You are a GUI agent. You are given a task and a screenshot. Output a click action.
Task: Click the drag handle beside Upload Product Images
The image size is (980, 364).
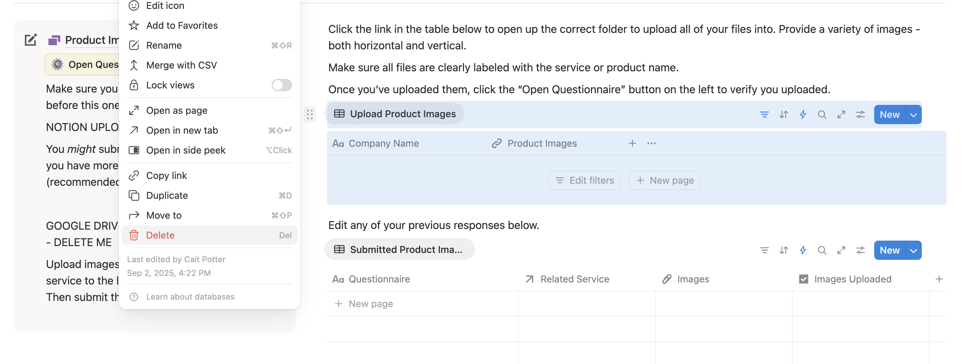point(310,114)
